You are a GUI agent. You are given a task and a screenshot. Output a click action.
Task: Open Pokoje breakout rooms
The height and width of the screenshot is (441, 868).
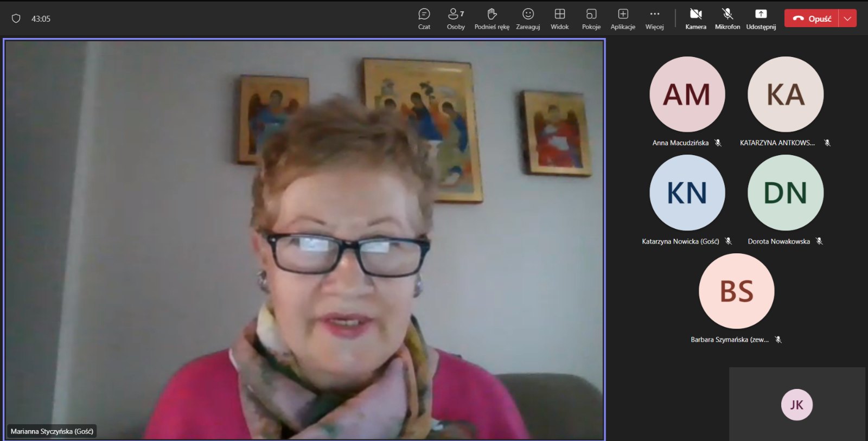(x=591, y=18)
